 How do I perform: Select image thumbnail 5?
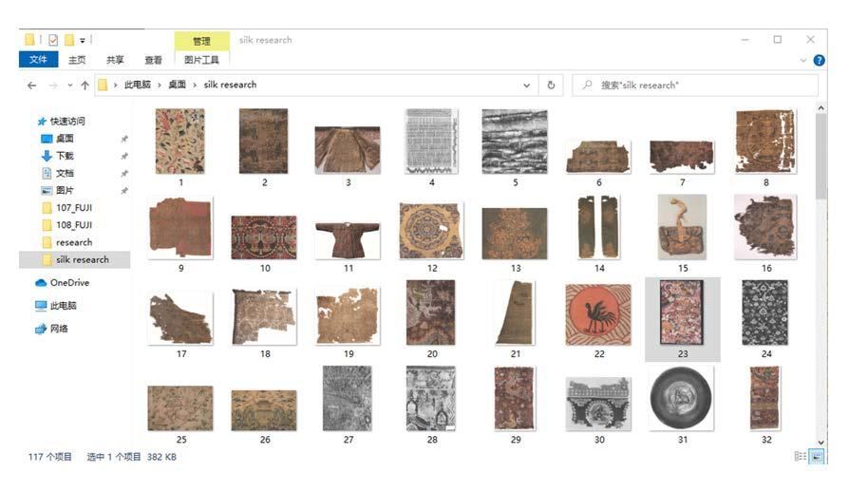(515, 142)
